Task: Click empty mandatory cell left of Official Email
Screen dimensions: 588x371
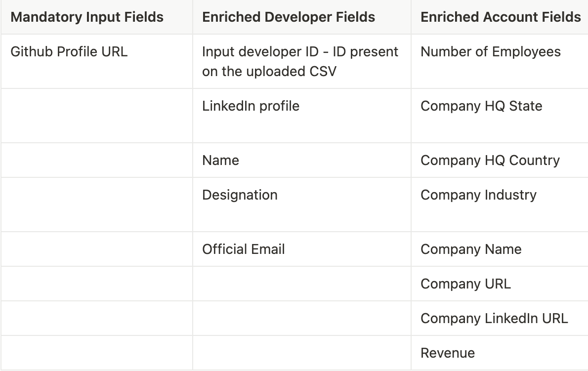Action: coord(96,249)
